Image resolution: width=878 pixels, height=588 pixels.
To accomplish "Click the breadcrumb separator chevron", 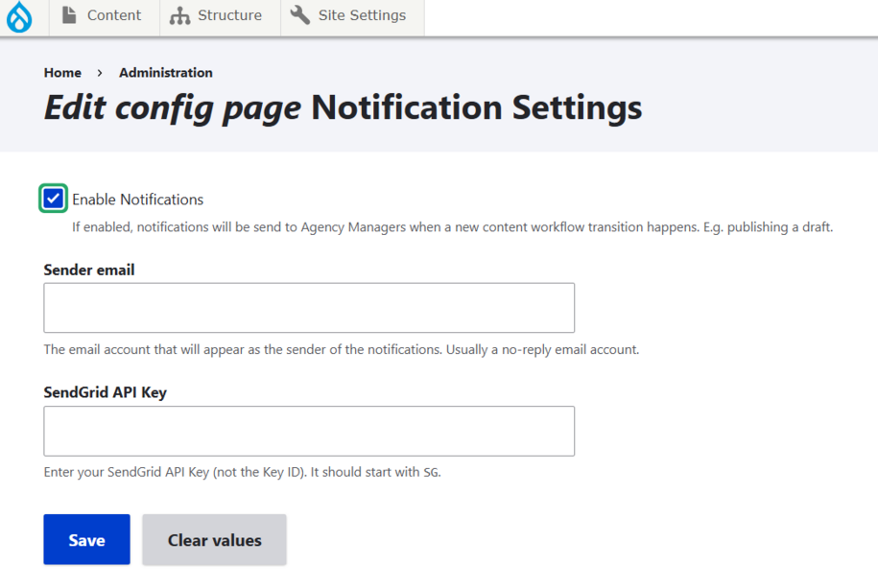I will (100, 73).
